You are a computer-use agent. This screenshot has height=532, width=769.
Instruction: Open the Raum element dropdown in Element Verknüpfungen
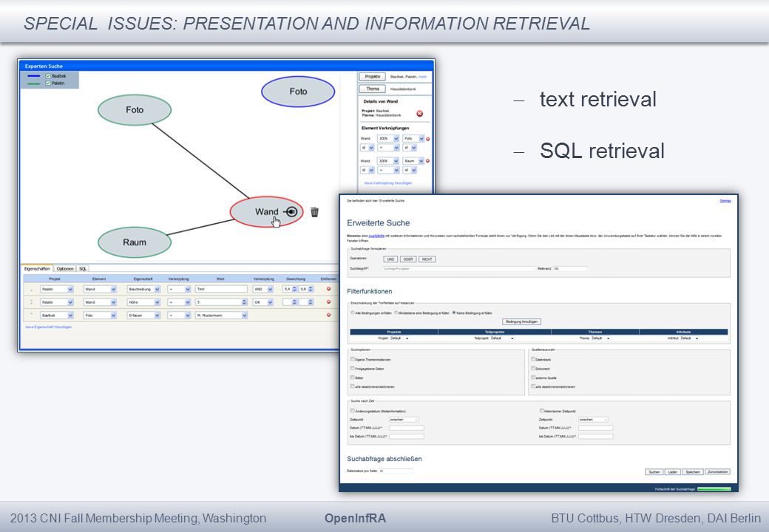point(413,160)
